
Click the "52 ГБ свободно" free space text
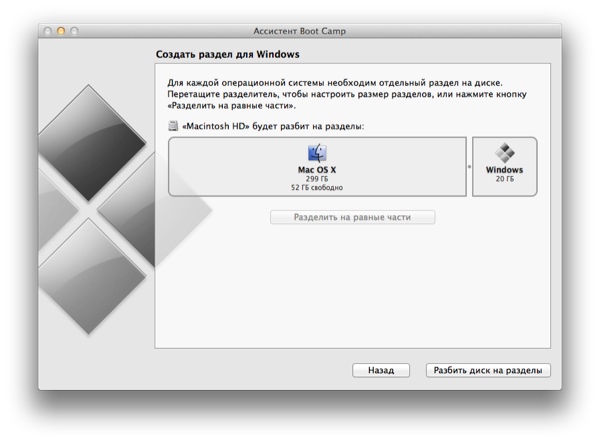[x=317, y=187]
